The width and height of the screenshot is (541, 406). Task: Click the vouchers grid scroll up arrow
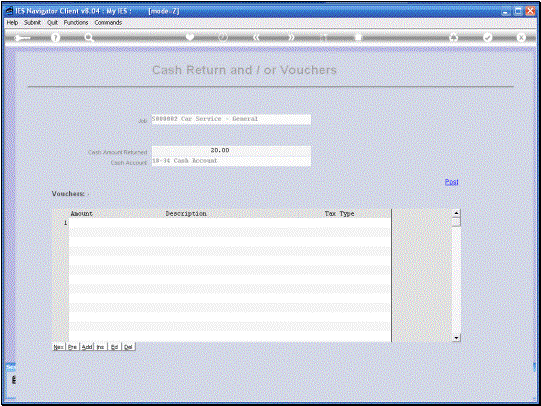pos(456,213)
